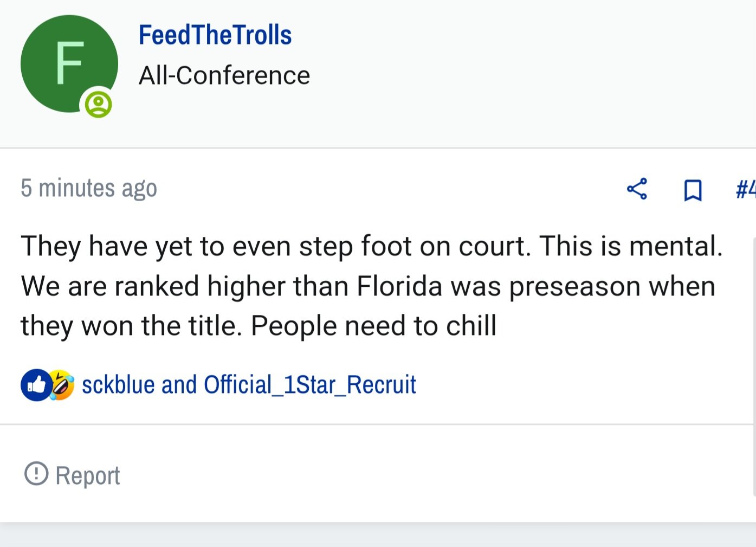This screenshot has height=547, width=756.
Task: Bookmark this post with the bookmark icon
Action: click(x=693, y=190)
